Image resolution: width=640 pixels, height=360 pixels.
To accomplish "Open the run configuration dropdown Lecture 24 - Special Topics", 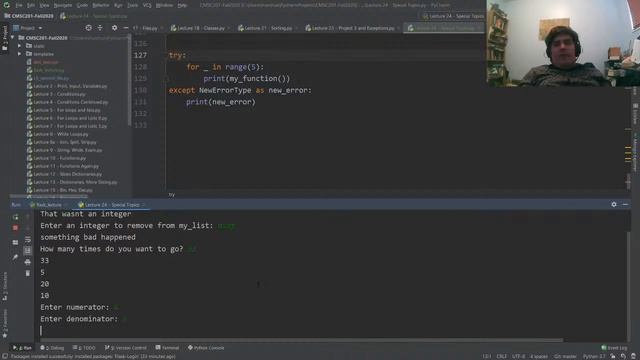I will coord(453,16).
